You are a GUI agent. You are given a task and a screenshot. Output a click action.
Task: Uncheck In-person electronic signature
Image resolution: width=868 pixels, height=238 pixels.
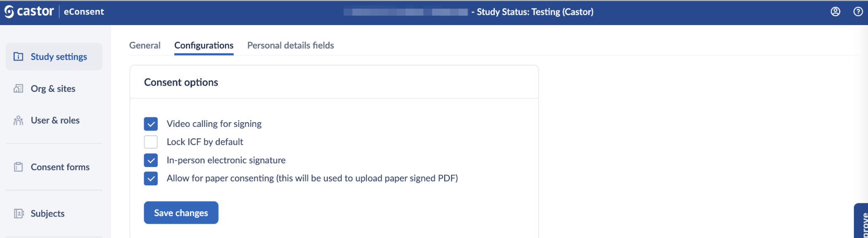(x=151, y=160)
